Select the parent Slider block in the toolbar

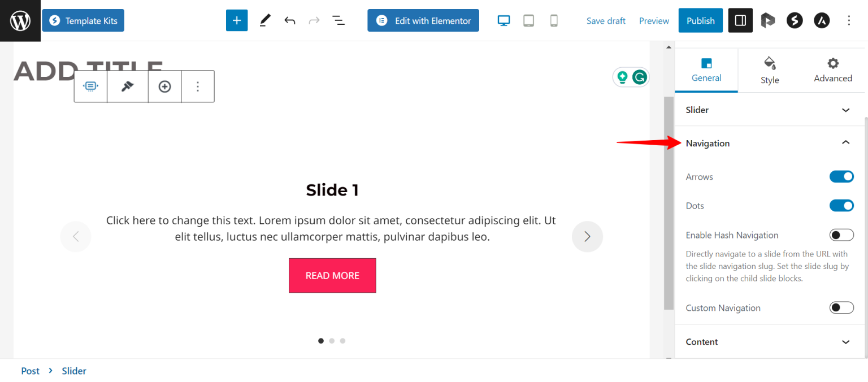(90, 86)
